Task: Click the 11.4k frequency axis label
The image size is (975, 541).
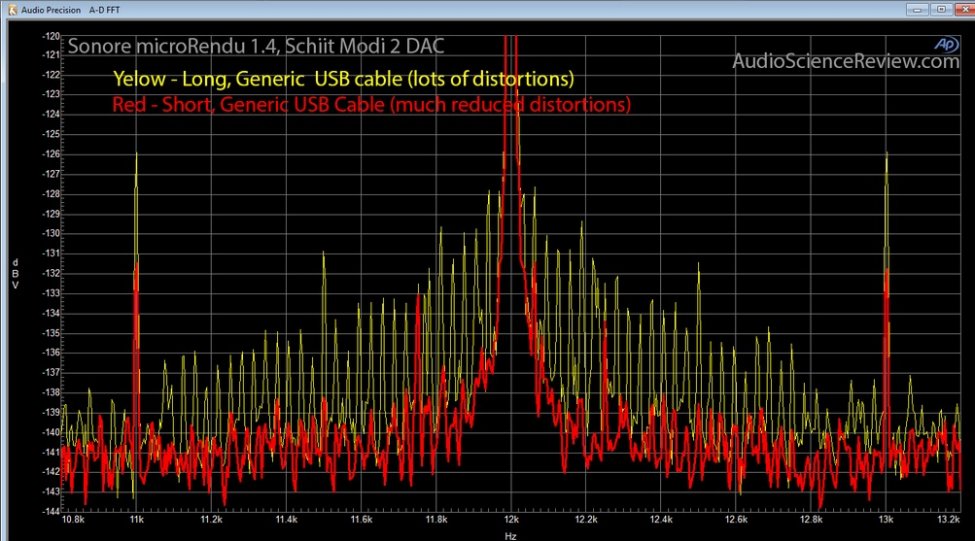Action: coord(286,520)
